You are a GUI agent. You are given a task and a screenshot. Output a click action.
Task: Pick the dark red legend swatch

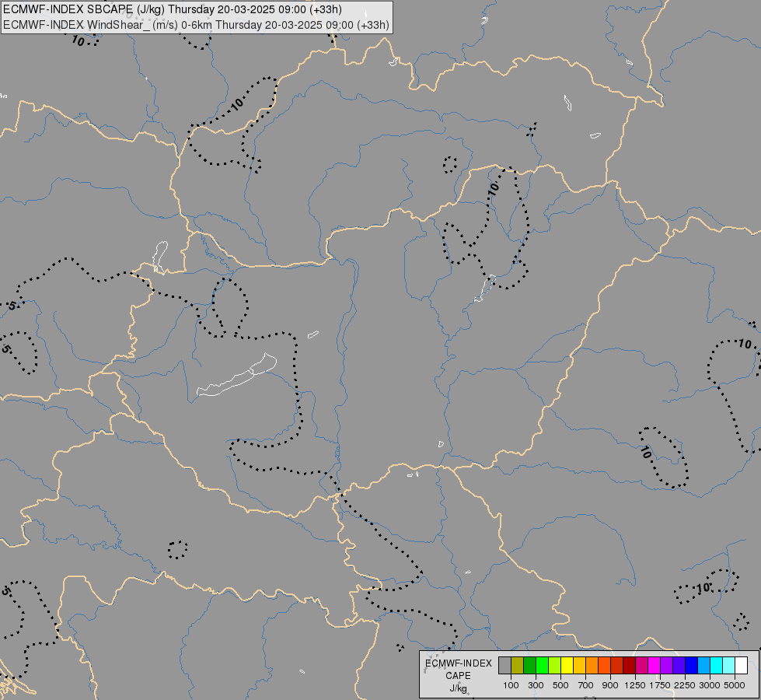pos(629,666)
